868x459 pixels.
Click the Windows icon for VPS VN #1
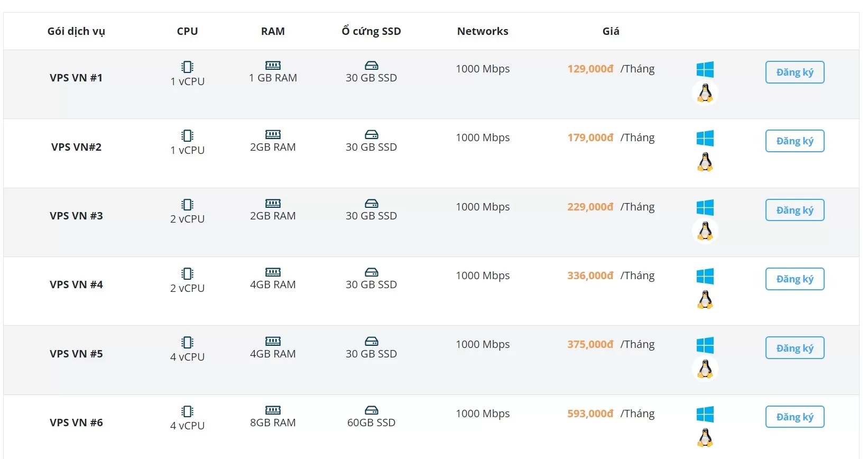(x=705, y=69)
